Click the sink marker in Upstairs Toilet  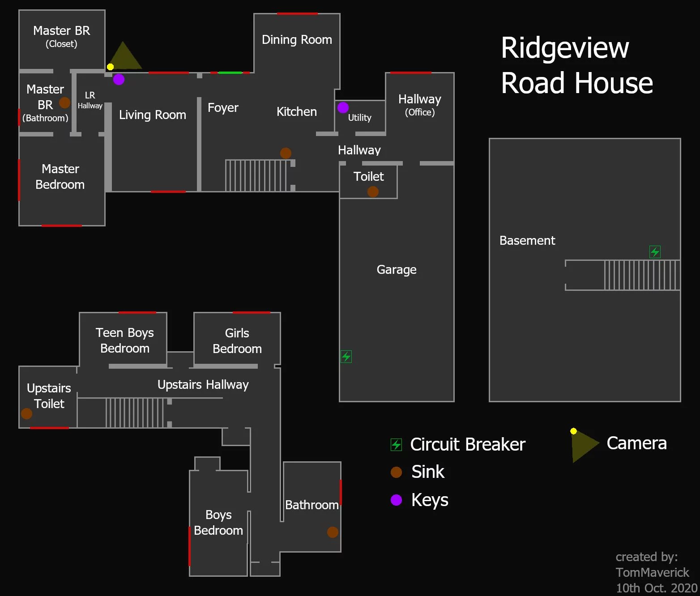(26, 413)
